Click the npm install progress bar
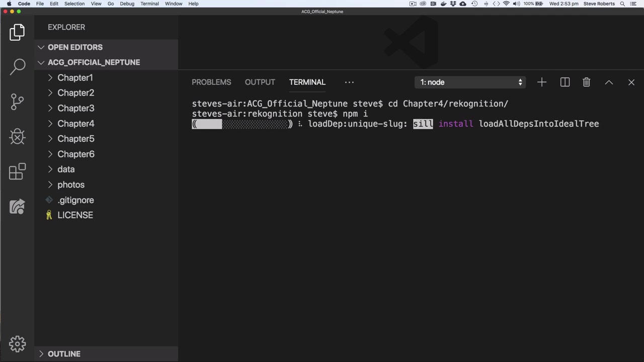This screenshot has height=362, width=644. (x=242, y=124)
